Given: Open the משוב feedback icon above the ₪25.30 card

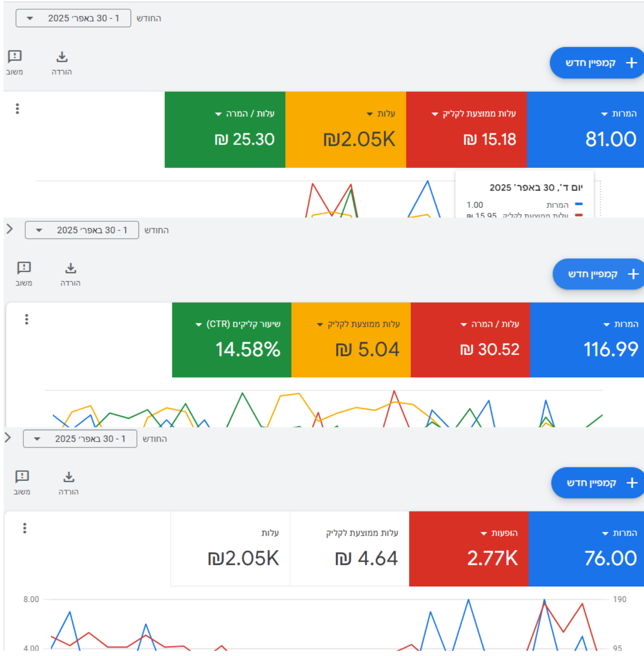Looking at the screenshot, I should [x=15, y=57].
